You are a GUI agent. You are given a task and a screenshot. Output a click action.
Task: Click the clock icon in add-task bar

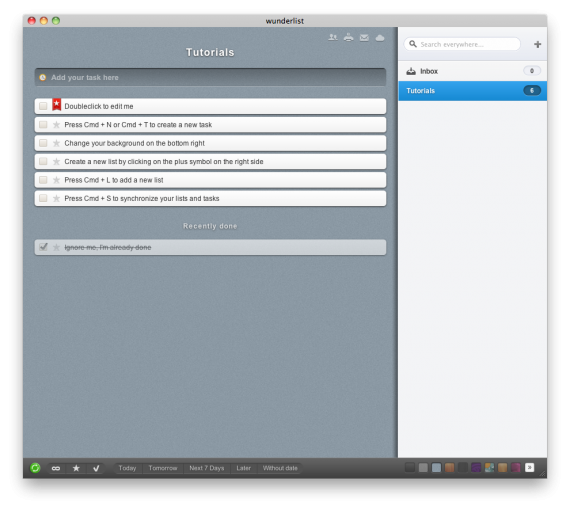click(x=43, y=77)
